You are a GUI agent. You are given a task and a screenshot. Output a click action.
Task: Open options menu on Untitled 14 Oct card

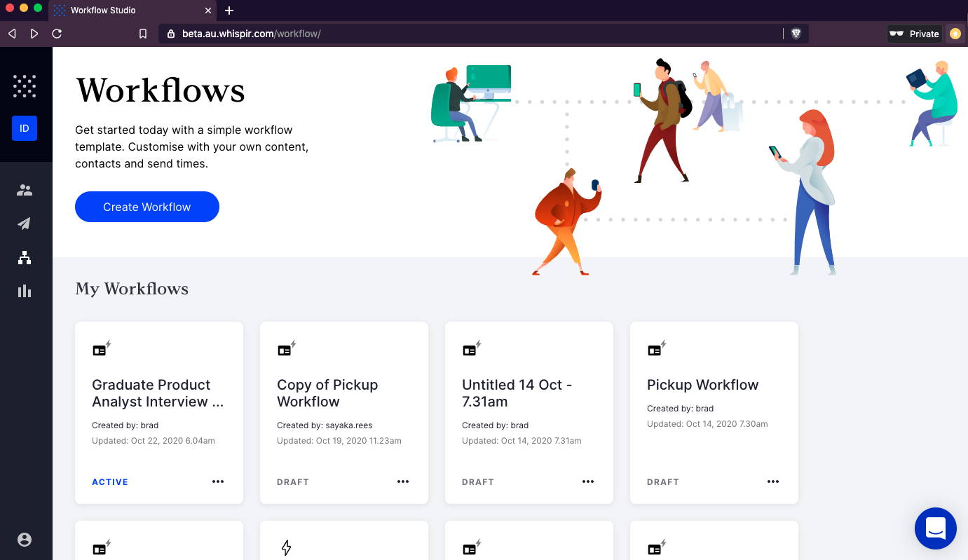pyautogui.click(x=588, y=482)
